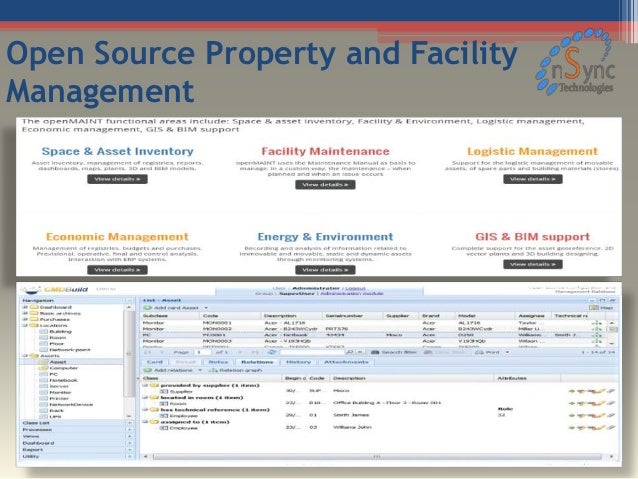Click View details under Space & Asset Inventory
This screenshot has width=638, height=479.
[117, 179]
